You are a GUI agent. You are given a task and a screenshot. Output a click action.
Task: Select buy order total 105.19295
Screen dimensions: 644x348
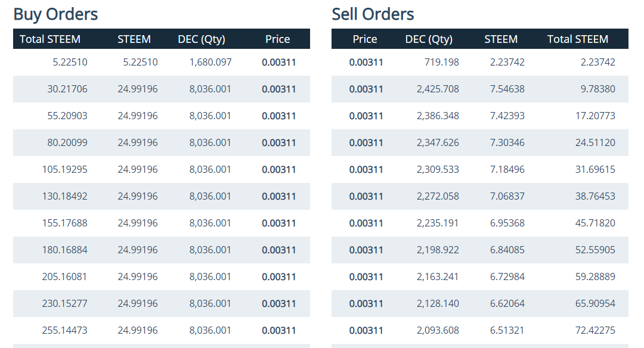[x=64, y=169]
